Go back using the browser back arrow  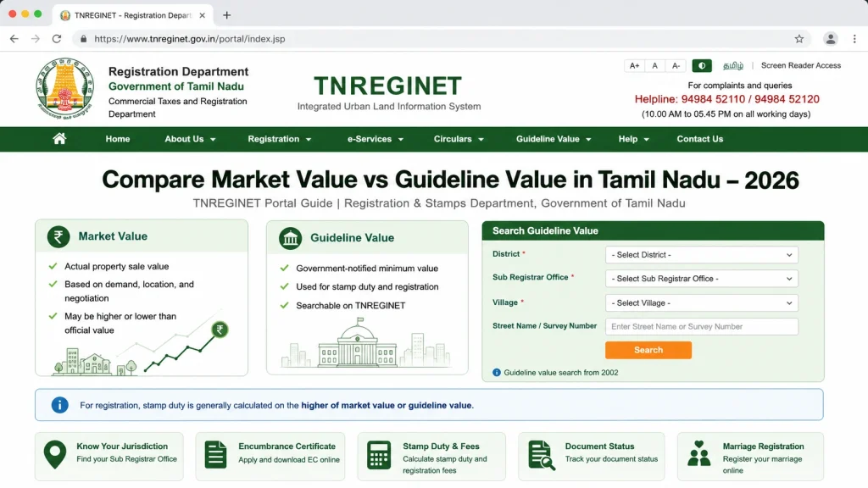coord(14,39)
